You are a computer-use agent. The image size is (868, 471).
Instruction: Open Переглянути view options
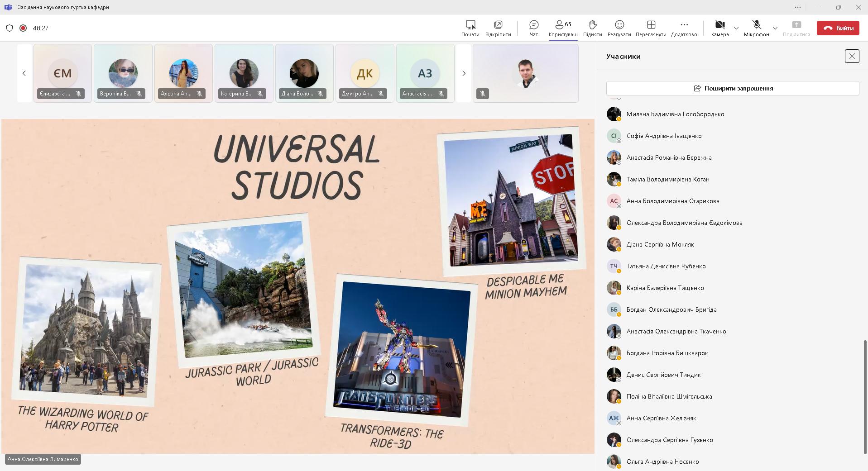pyautogui.click(x=651, y=28)
